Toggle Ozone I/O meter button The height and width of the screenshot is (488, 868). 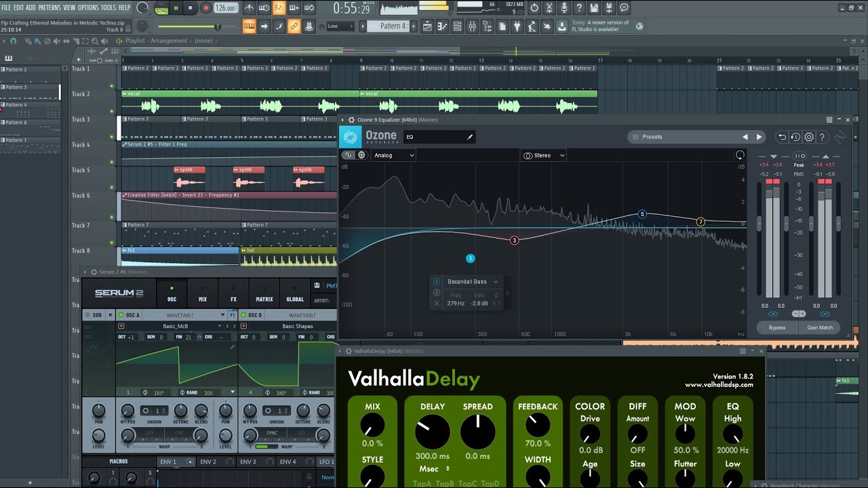799,156
